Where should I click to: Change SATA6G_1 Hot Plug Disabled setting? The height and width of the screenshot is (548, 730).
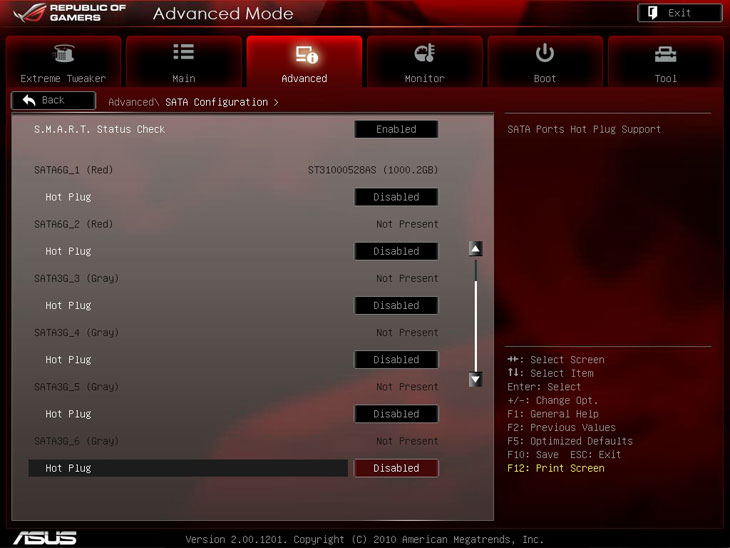tap(396, 197)
